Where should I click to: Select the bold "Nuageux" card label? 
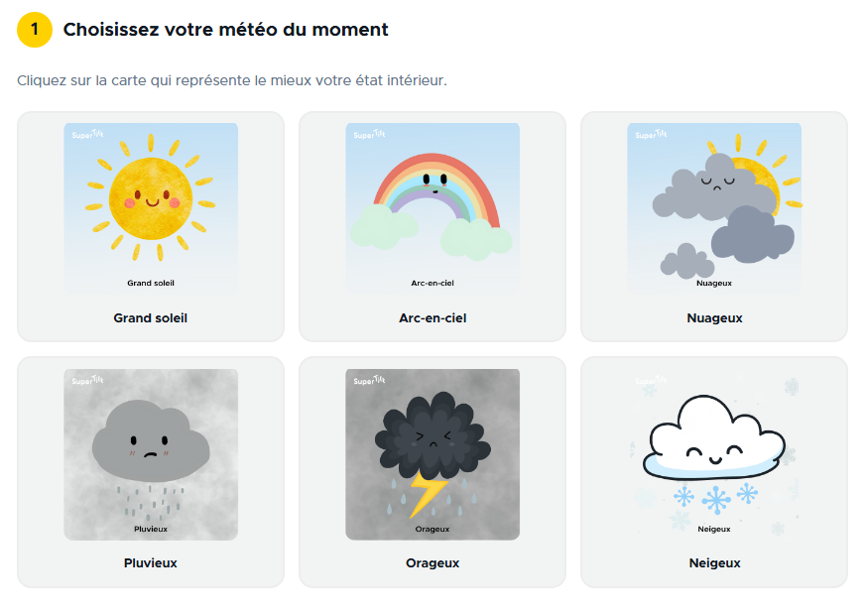pyautogui.click(x=714, y=318)
